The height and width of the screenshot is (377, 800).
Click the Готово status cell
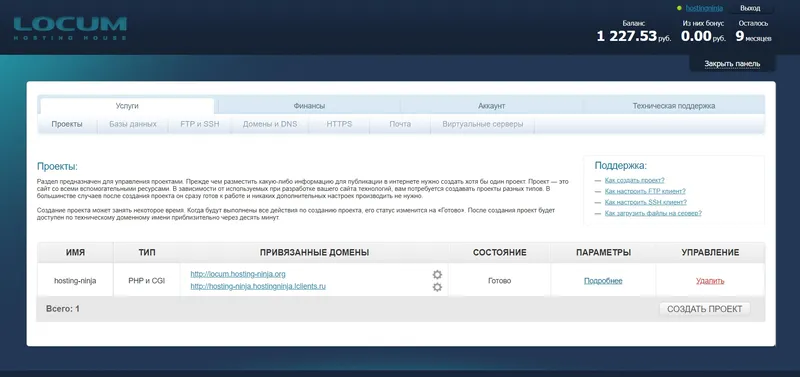(x=499, y=281)
